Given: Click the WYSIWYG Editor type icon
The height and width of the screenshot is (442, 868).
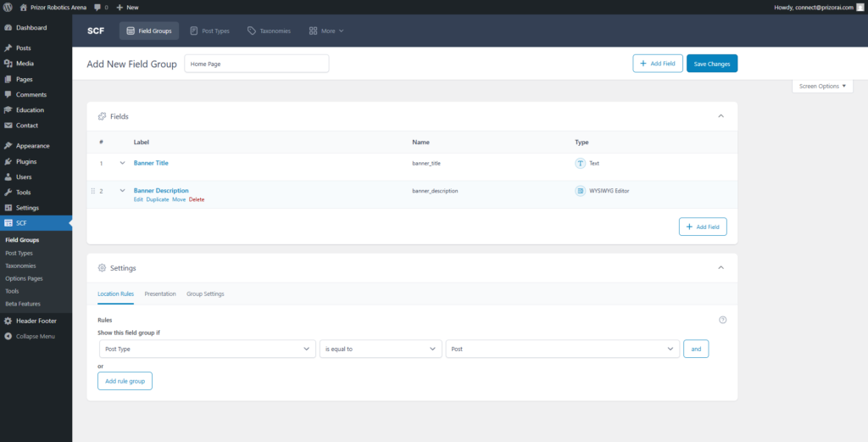Looking at the screenshot, I should pos(581,191).
